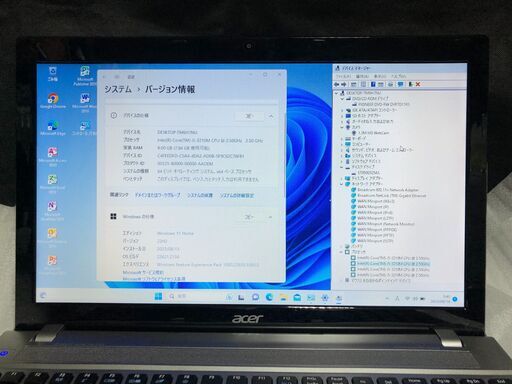Click the システム breadcrumb in Settings
This screenshot has width=512, height=384.
(118, 89)
